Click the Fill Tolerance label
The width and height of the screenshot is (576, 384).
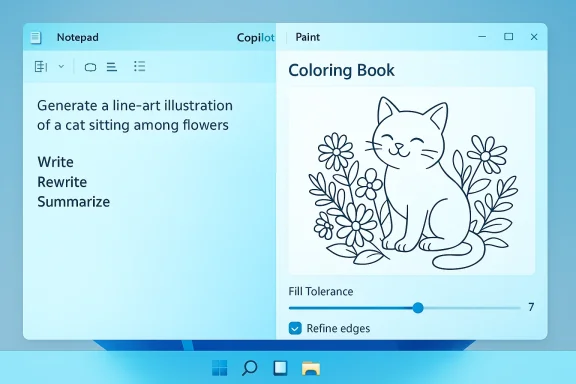pyautogui.click(x=321, y=291)
